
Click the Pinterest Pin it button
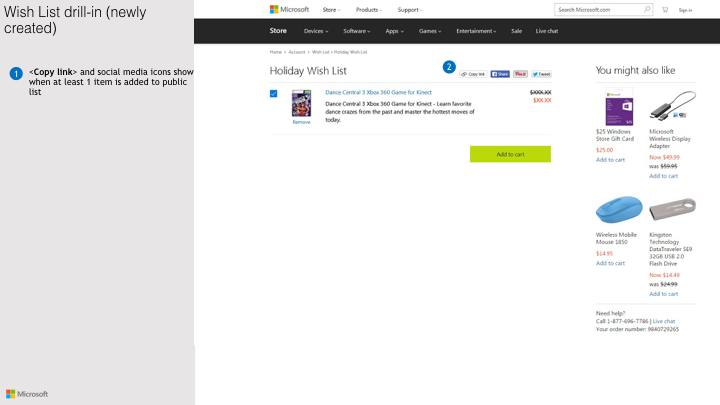pos(520,74)
